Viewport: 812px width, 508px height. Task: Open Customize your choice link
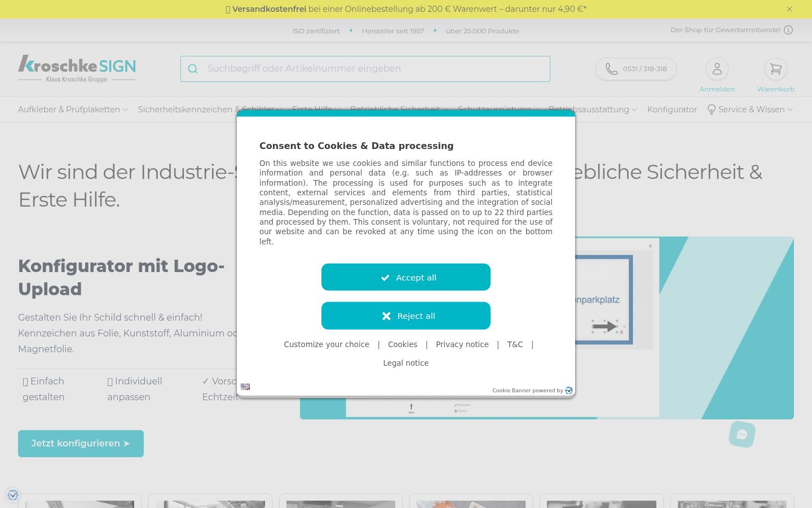click(326, 344)
